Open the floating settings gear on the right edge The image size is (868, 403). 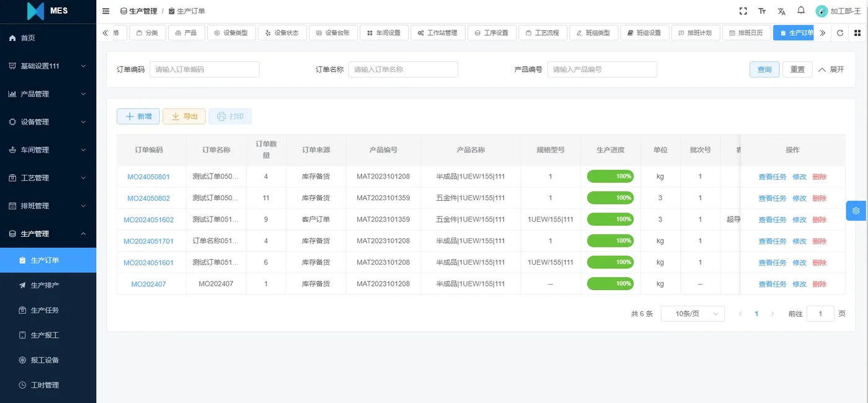[856, 211]
